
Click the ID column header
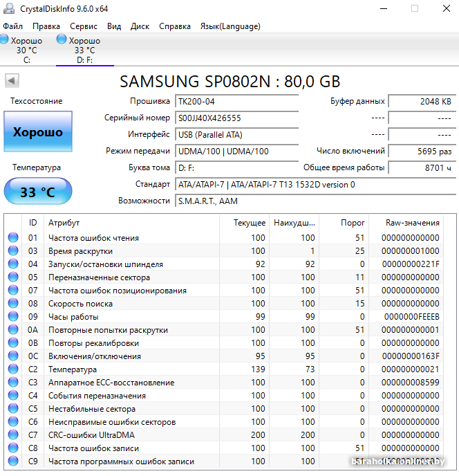[x=32, y=223]
